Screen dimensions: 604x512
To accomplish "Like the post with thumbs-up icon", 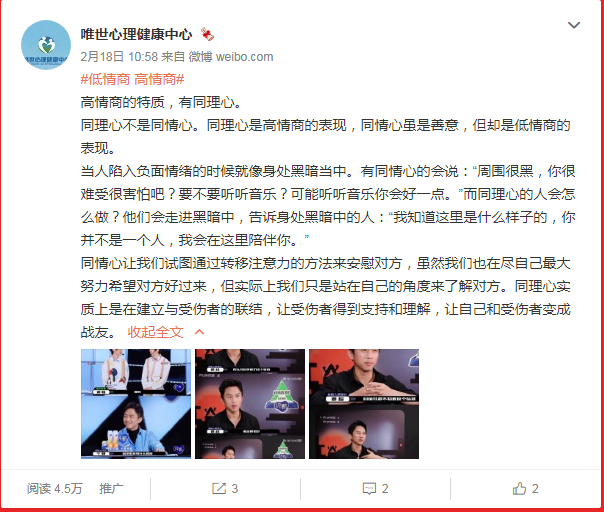I will tap(519, 488).
